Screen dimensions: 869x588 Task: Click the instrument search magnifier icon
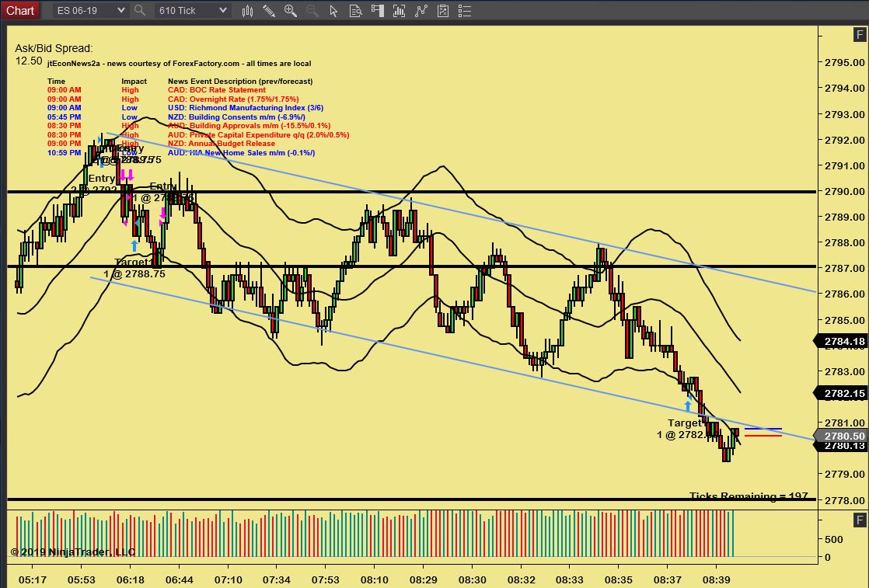coord(140,11)
